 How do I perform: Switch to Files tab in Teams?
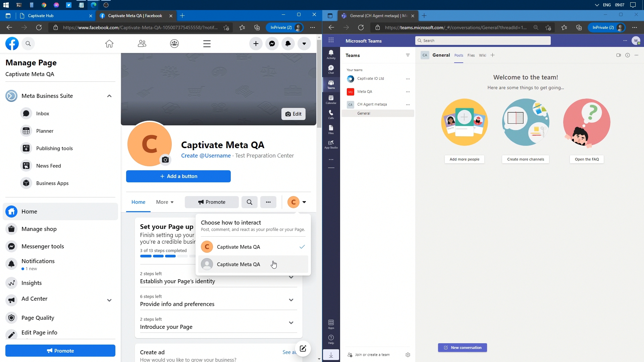point(471,55)
